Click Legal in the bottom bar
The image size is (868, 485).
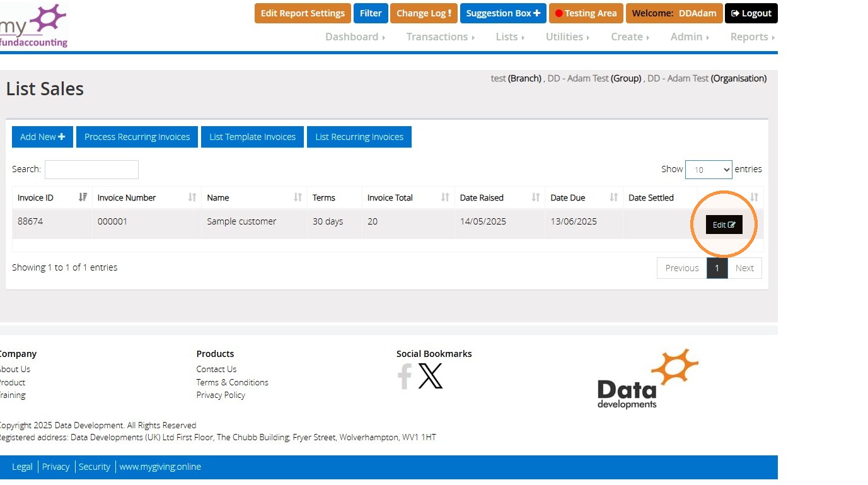tap(22, 467)
